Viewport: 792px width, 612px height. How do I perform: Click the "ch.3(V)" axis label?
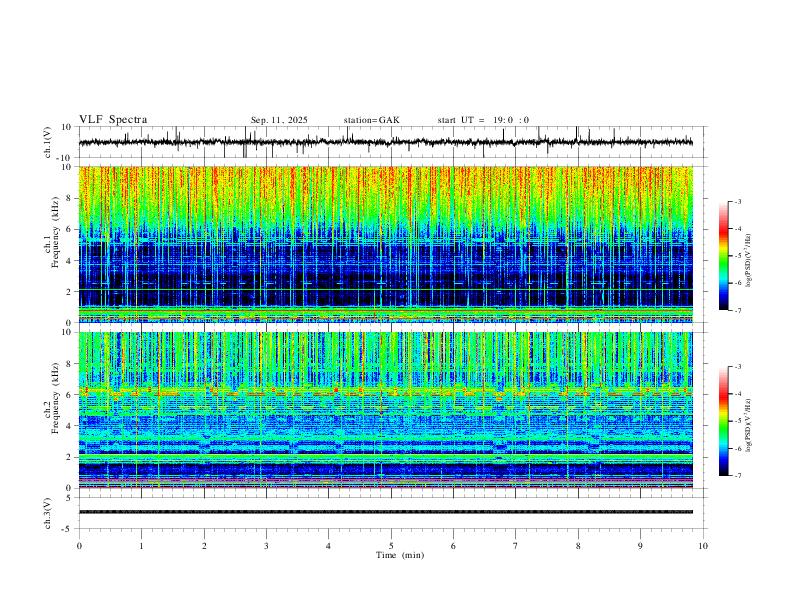pos(48,513)
